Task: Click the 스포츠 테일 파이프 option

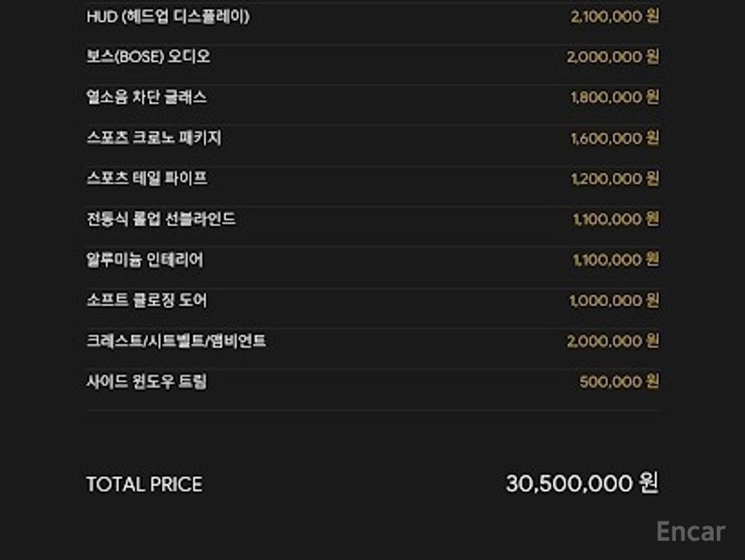Action: tap(146, 179)
